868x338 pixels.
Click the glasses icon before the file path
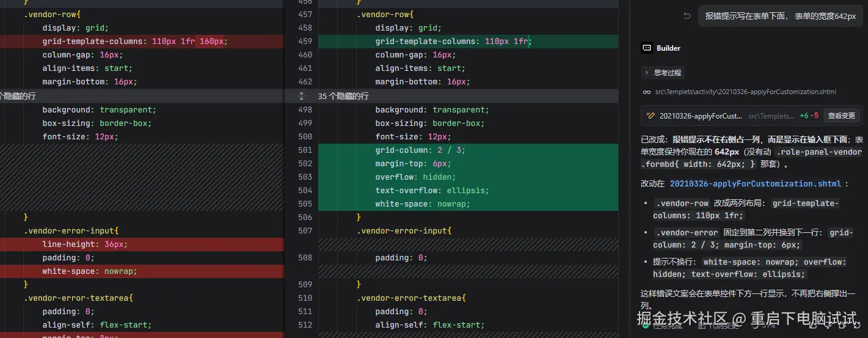pos(647,92)
